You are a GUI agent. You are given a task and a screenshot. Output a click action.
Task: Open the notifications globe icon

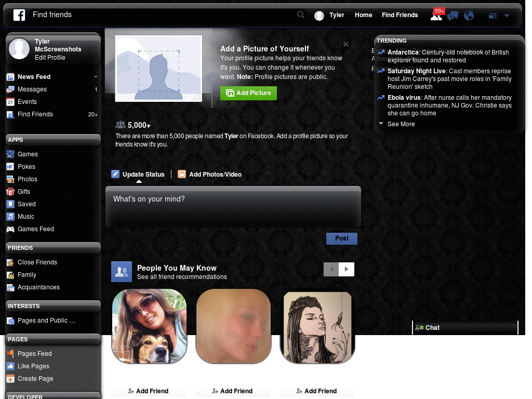pos(469,16)
